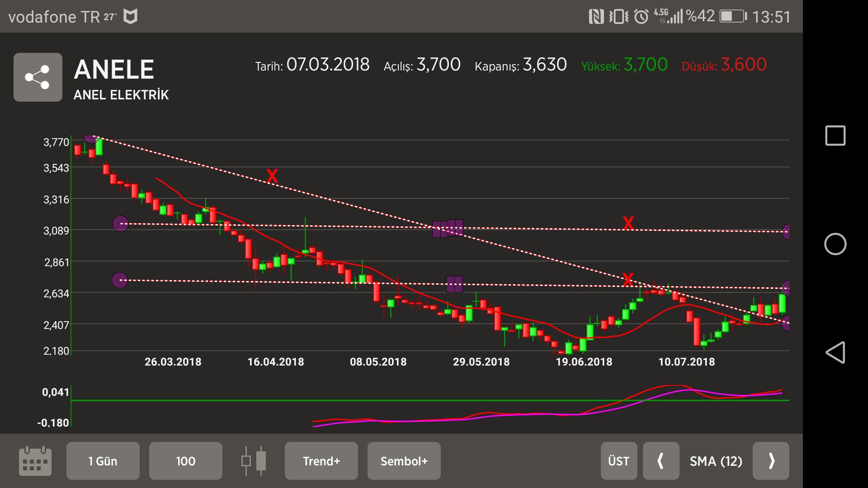The image size is (868, 488).
Task: Go to next indicator with right chevron
Action: pos(771,461)
